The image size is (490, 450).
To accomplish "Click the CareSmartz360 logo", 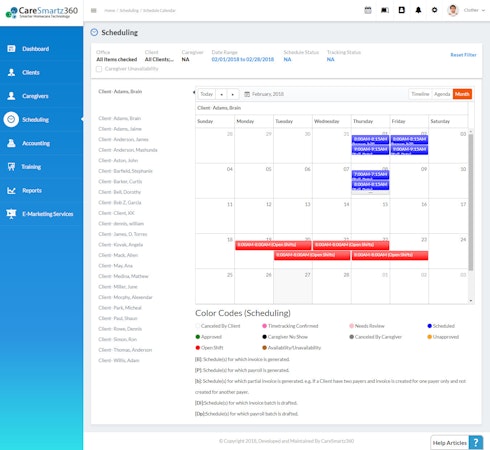I will pos(42,12).
